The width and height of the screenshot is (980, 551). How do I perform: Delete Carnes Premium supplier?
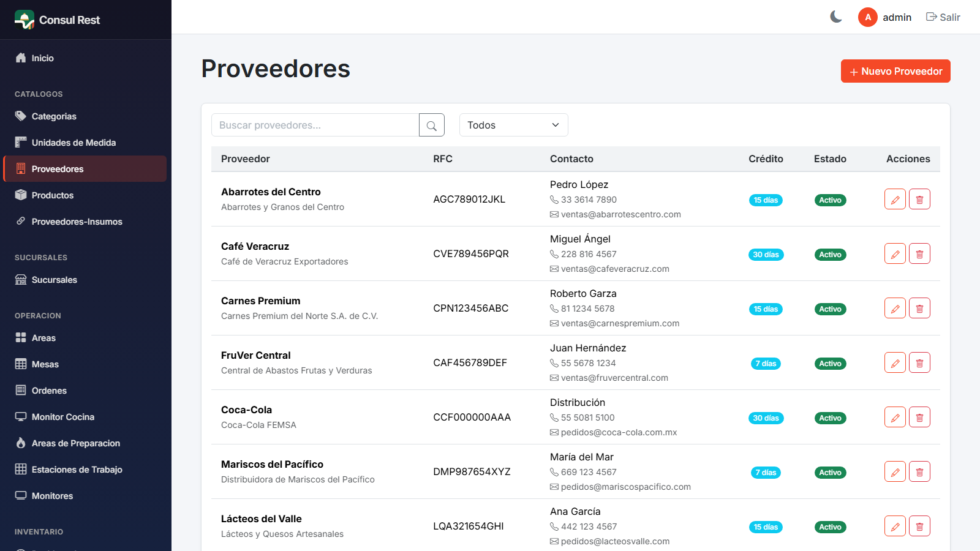pos(919,308)
